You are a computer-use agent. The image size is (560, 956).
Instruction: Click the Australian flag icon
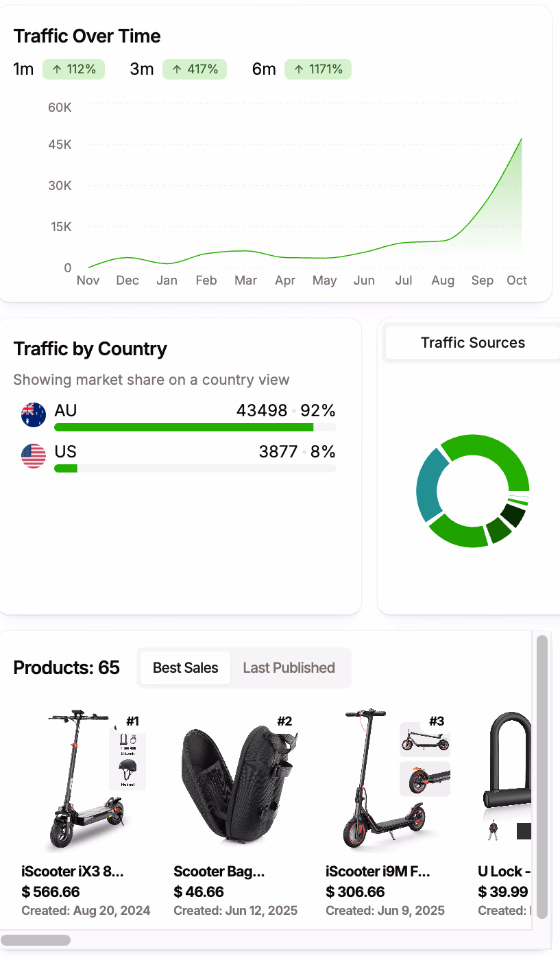pos(33,415)
